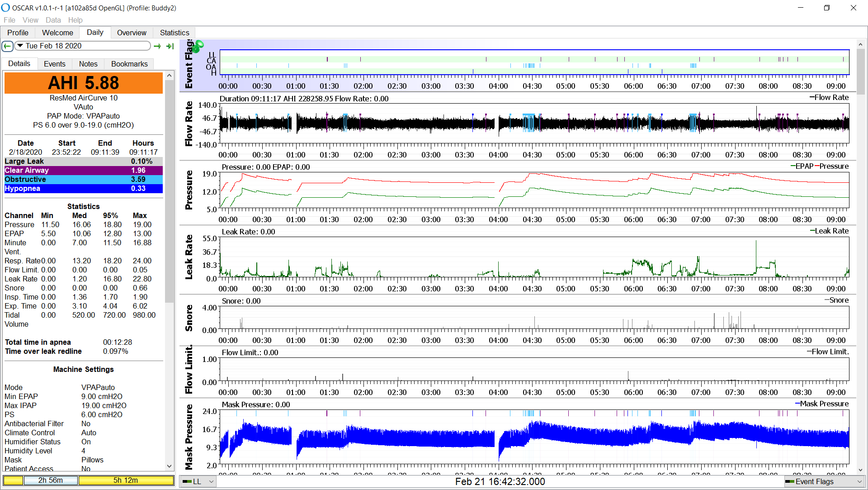Click the Mask Pressure graph vertical title
Image resolution: width=868 pixels, height=490 pixels.
pos(189,437)
